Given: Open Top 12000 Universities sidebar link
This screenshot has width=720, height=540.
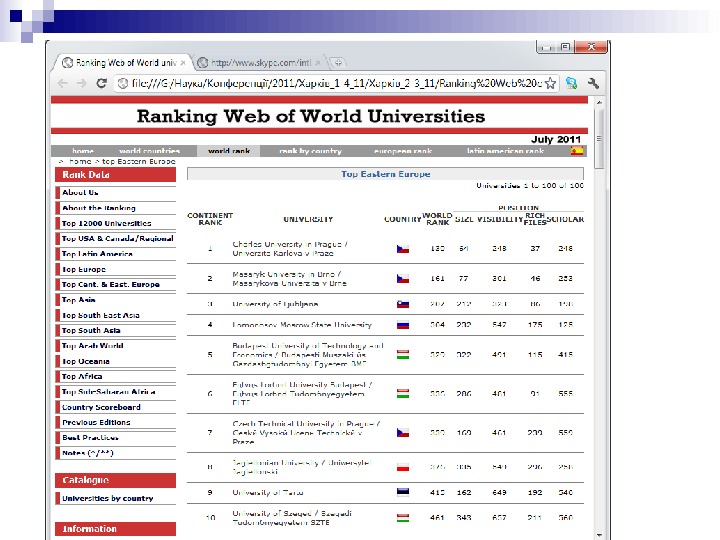Looking at the screenshot, I should point(107,223).
